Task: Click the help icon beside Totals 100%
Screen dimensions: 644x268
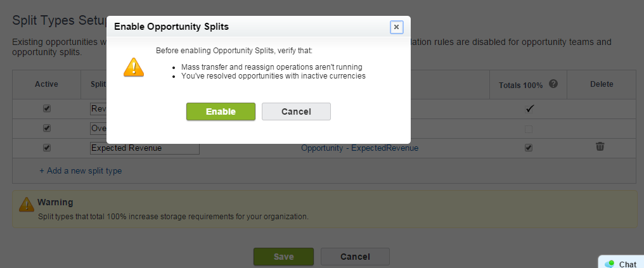Action: click(553, 84)
